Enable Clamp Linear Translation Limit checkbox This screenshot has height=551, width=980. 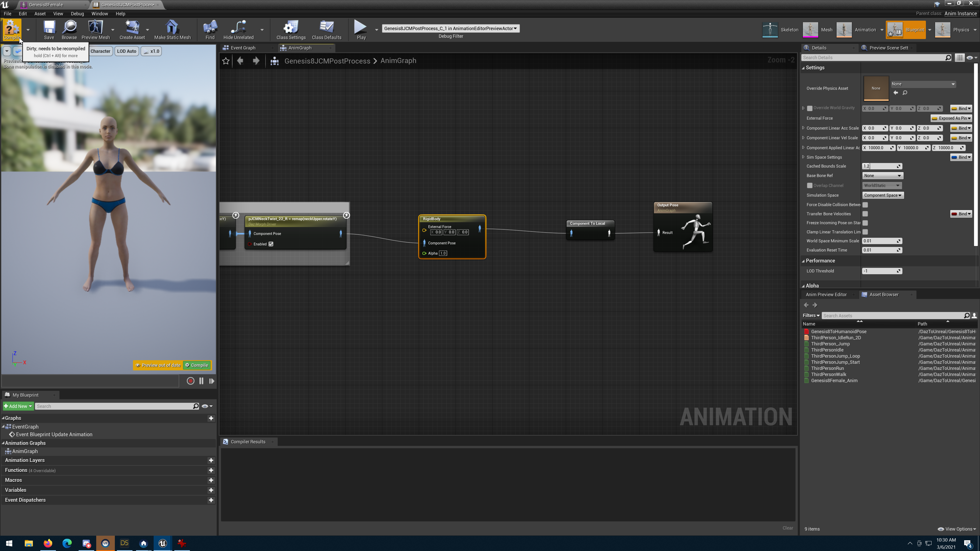[865, 232]
